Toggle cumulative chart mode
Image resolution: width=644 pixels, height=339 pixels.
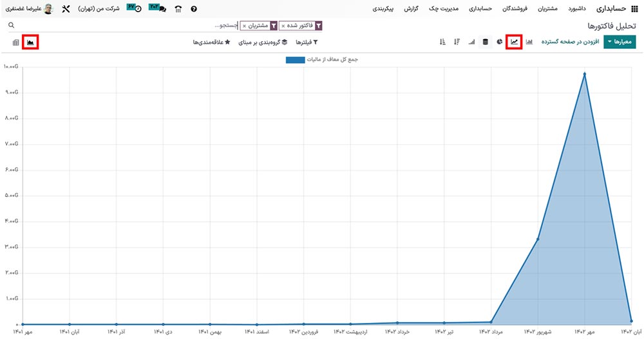(471, 42)
